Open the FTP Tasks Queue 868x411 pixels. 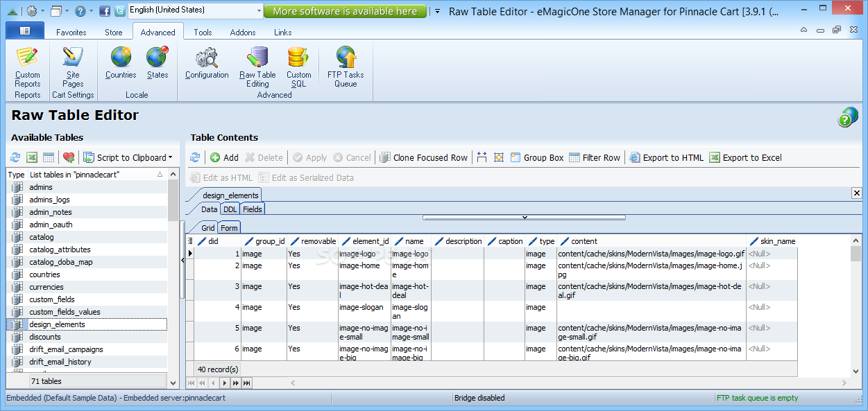pos(346,67)
